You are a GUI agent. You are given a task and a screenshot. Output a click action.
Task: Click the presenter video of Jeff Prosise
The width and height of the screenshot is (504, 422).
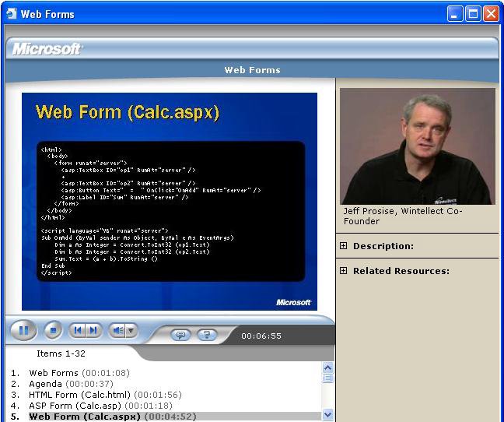click(x=417, y=146)
